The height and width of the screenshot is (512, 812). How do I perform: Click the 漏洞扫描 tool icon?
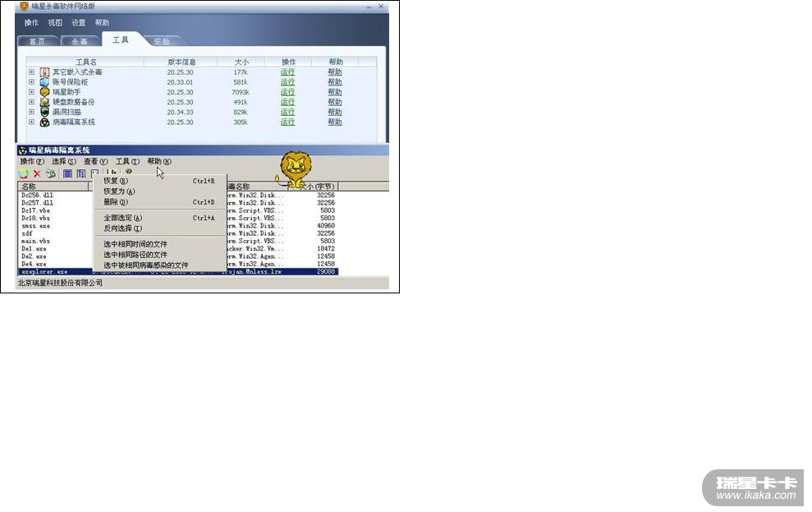click(44, 112)
